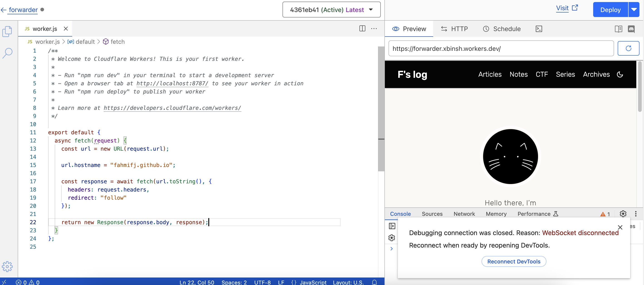Viewport: 644px width, 285px height.
Task: Split the editor with layout icon
Action: tap(362, 29)
